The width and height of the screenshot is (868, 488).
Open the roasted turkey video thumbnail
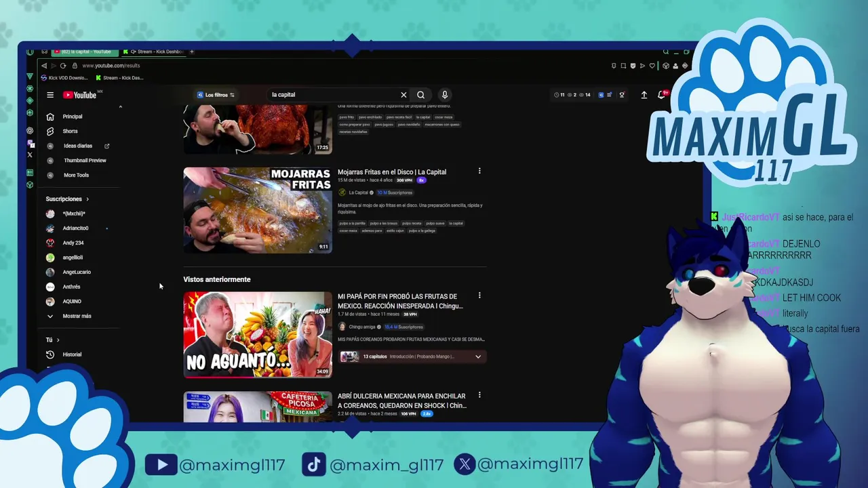pos(258,129)
